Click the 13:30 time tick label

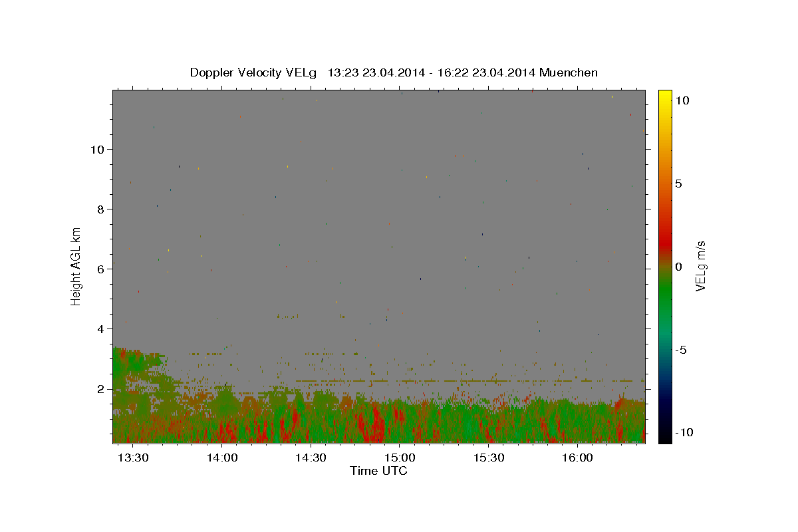133,458
